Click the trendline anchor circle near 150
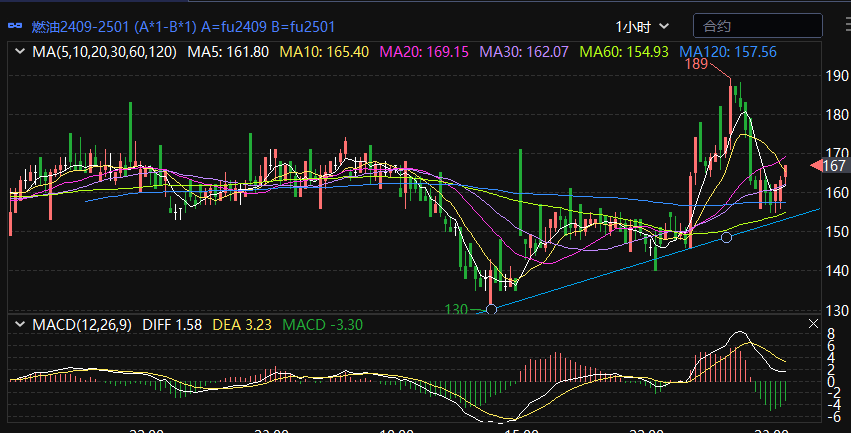The image size is (851, 433). [727, 237]
